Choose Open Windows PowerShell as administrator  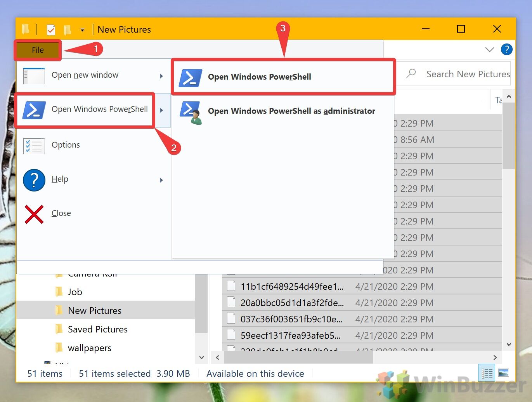point(283,111)
